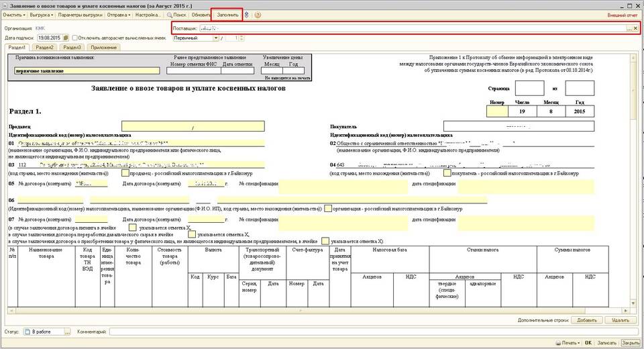The image size is (644, 349).
Task: Mark the давальческого сырья processing checkbox
Action: (x=192, y=234)
